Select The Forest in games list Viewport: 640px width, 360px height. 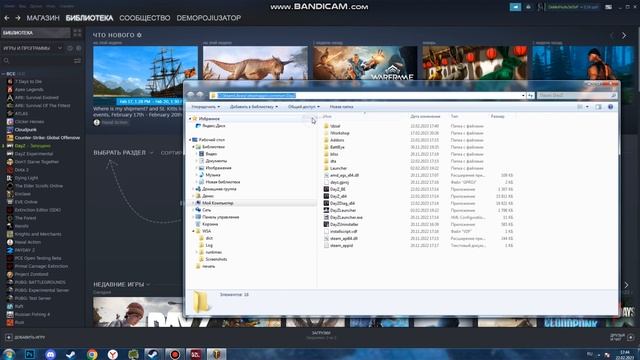tap(25, 218)
